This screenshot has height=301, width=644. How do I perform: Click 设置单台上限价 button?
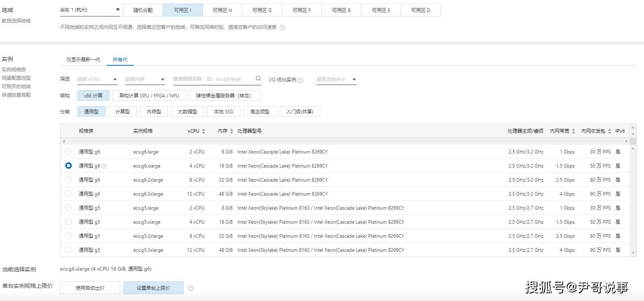click(153, 288)
